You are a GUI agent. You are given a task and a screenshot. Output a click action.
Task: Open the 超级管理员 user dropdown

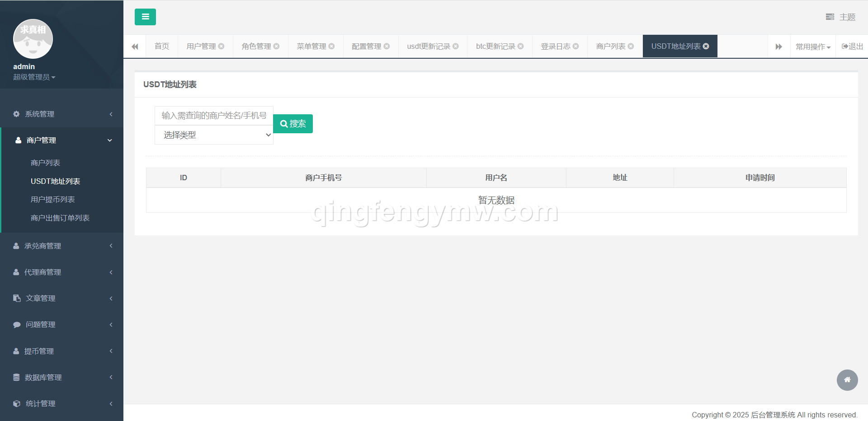pyautogui.click(x=34, y=77)
